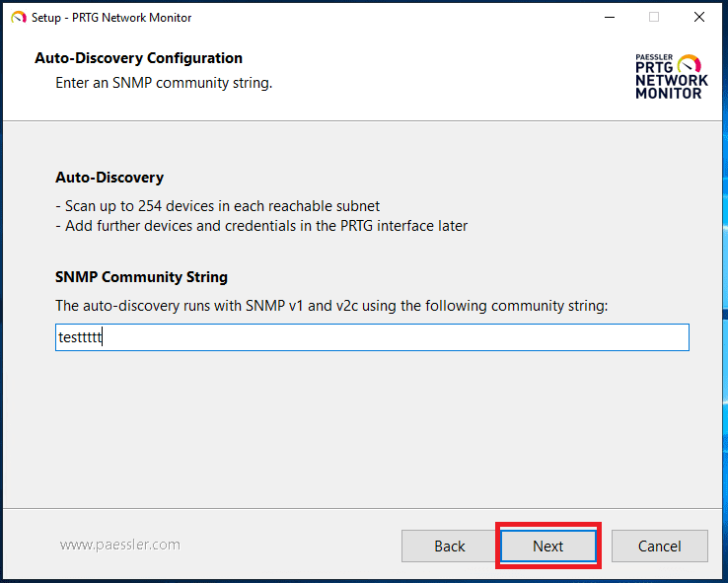Select 'Add further devices and credentials' line
Image resolution: width=728 pixels, height=583 pixels.
pyautogui.click(x=261, y=226)
